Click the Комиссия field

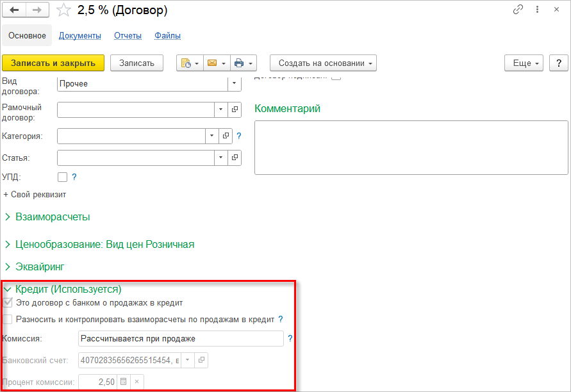click(181, 338)
